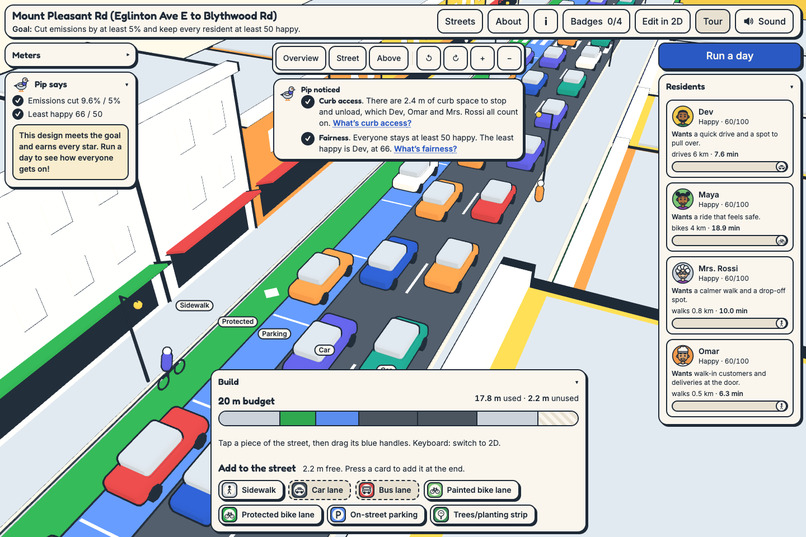The width and height of the screenshot is (806, 537).
Task: Collapse the Pip says panel arrow
Action: tap(126, 84)
